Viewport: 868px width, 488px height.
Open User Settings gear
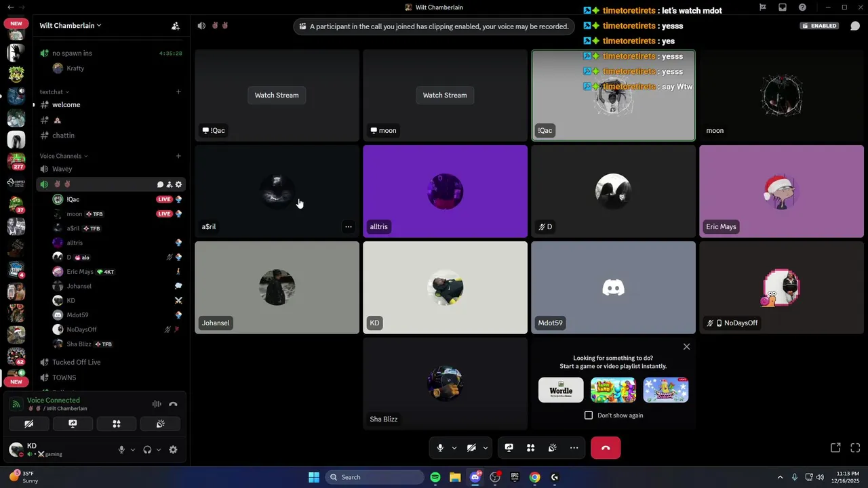(174, 449)
